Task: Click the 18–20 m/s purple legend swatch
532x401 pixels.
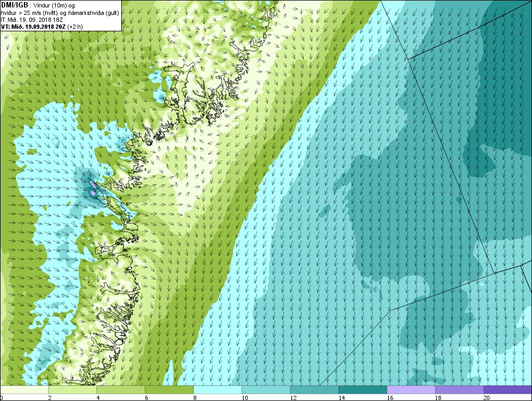Action: tap(460, 389)
